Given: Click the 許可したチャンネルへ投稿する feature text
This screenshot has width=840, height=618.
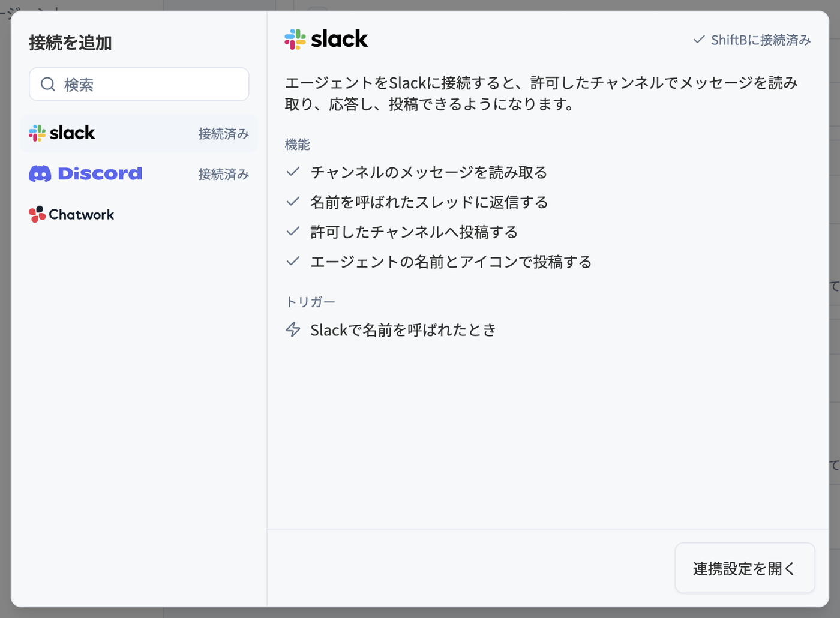Looking at the screenshot, I should pyautogui.click(x=414, y=232).
